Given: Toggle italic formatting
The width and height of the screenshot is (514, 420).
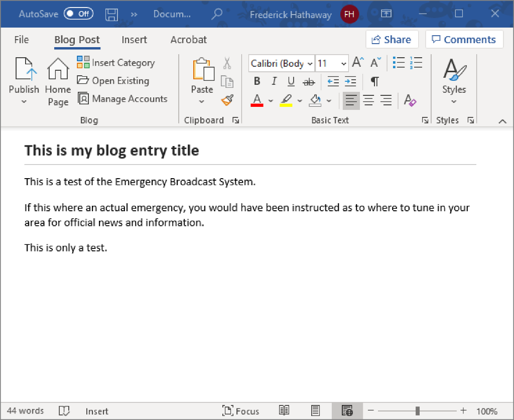Looking at the screenshot, I should click(274, 81).
